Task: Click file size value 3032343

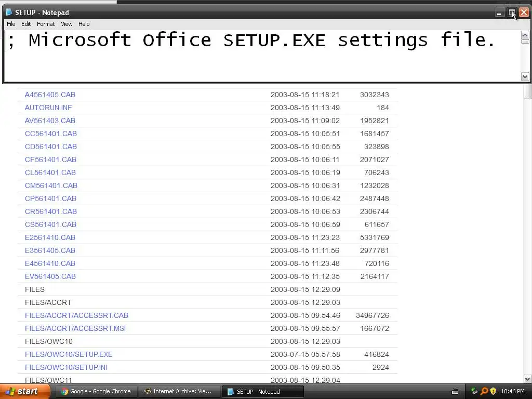Action: pyautogui.click(x=374, y=95)
